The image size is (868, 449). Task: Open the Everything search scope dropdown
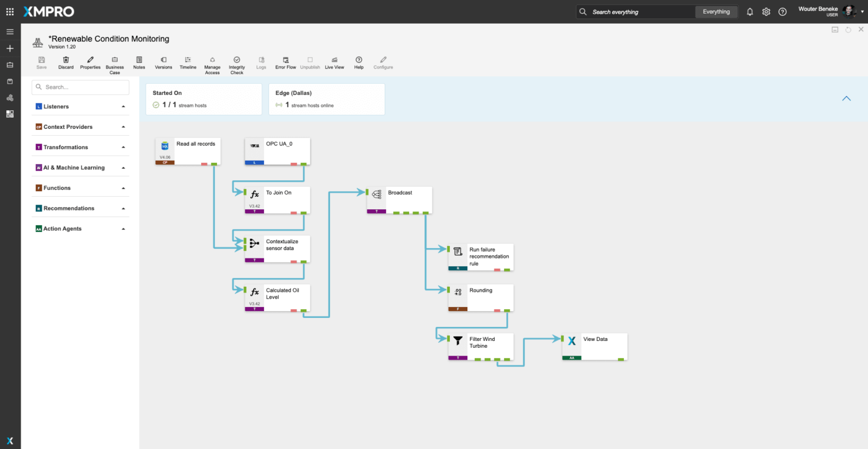716,12
